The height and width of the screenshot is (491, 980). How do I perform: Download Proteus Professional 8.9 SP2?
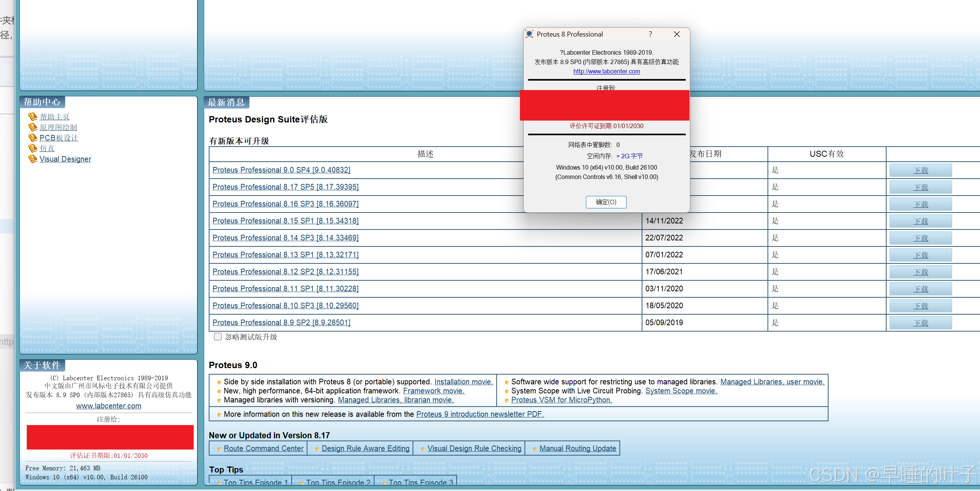920,323
